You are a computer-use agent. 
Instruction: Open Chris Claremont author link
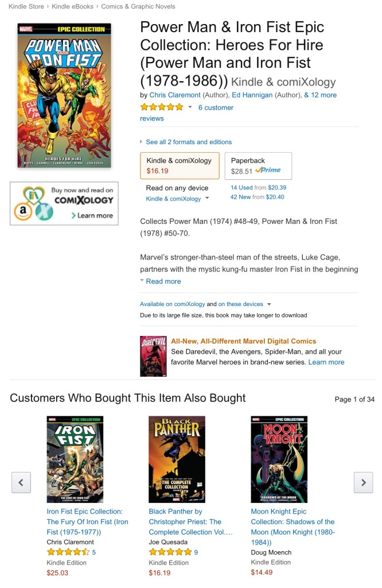click(175, 95)
